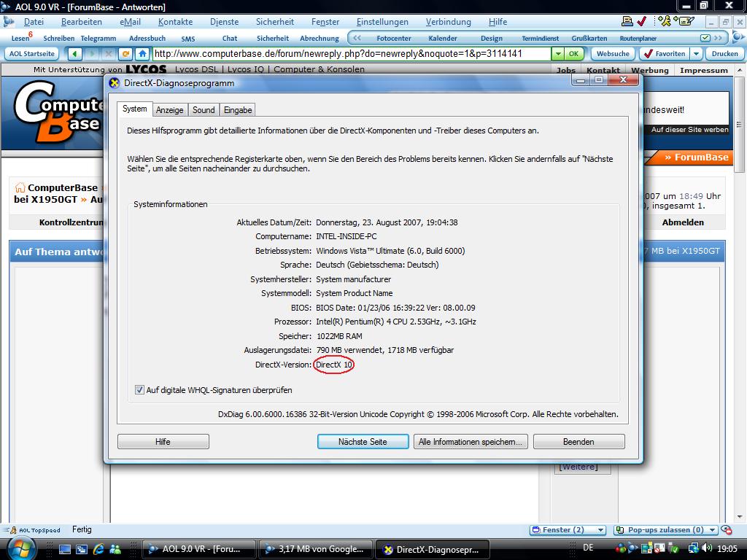Click the AOL back navigation arrow
747x560 pixels.
75,54
